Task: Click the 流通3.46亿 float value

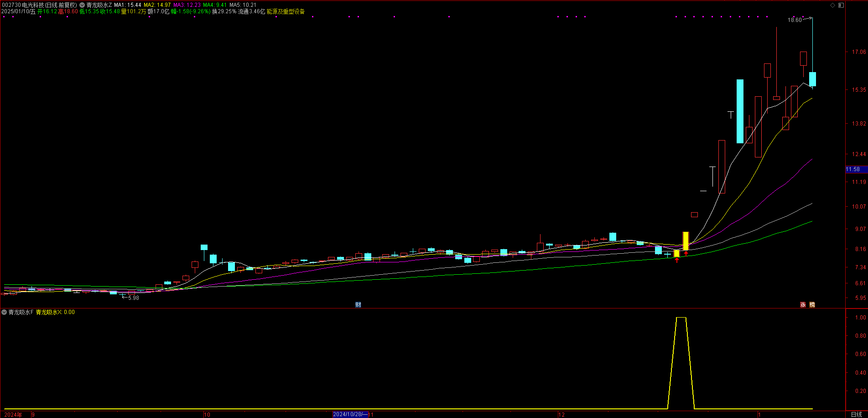Action: [251, 11]
